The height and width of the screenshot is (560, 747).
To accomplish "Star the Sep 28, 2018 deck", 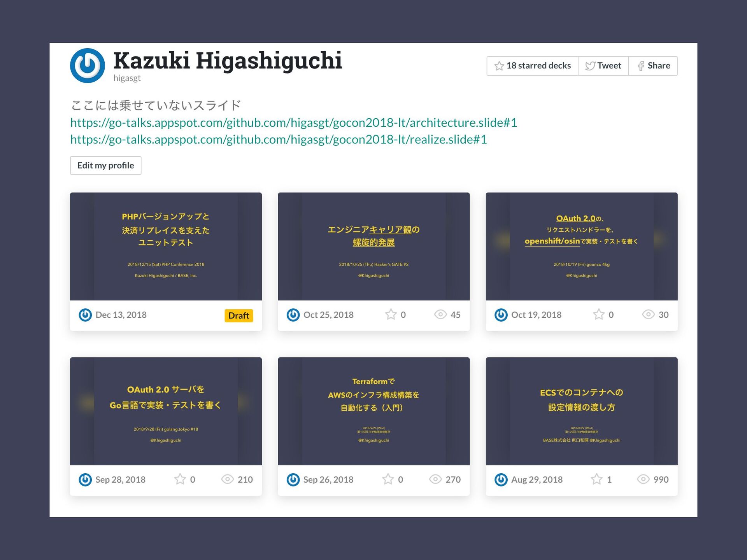I will tap(180, 479).
